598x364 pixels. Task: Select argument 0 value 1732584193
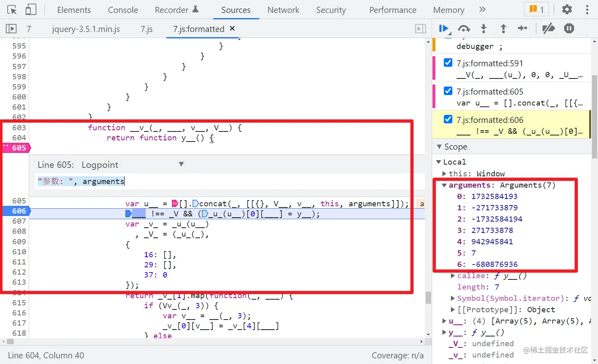494,196
